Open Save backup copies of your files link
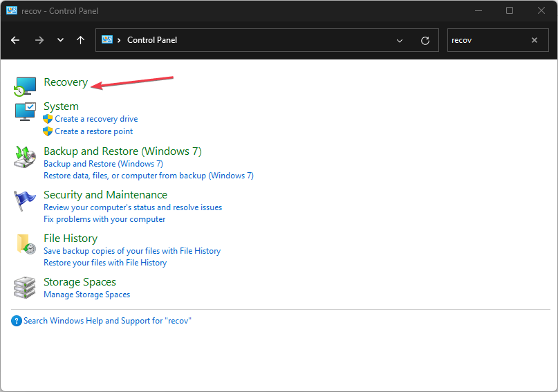This screenshot has height=392, width=558. click(132, 251)
